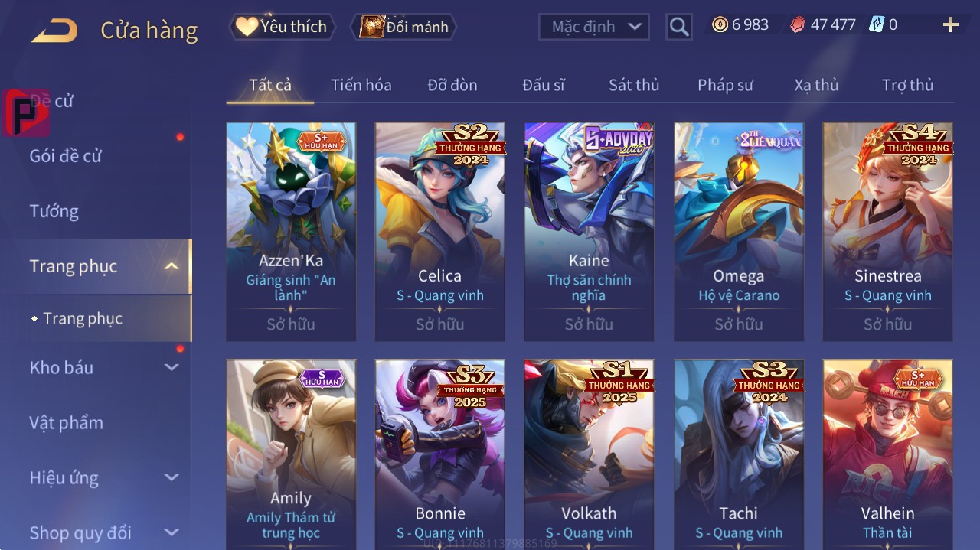Switch to the Sát thủ tab
This screenshot has height=550, width=980.
(634, 85)
